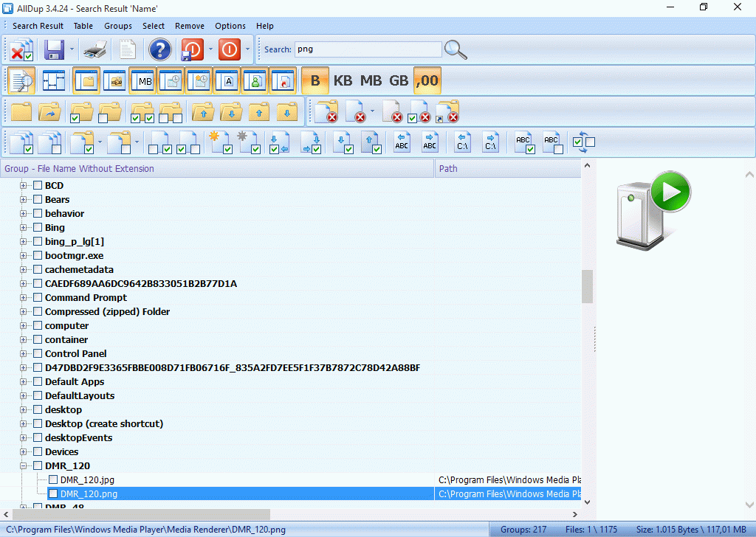756x537 pixels.
Task: Click the ABC file icon with right arrow
Action: (x=429, y=142)
